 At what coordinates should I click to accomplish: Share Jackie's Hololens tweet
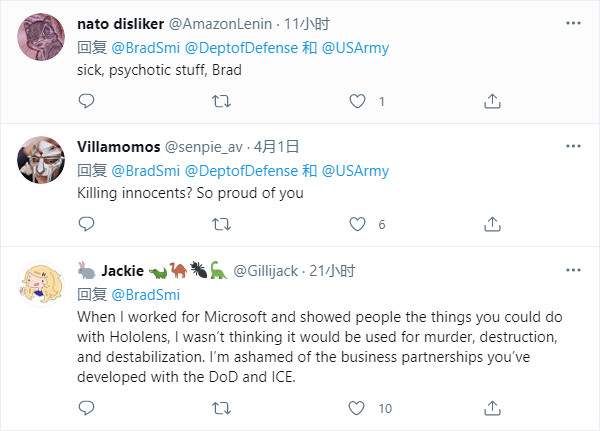pyautogui.click(x=492, y=408)
